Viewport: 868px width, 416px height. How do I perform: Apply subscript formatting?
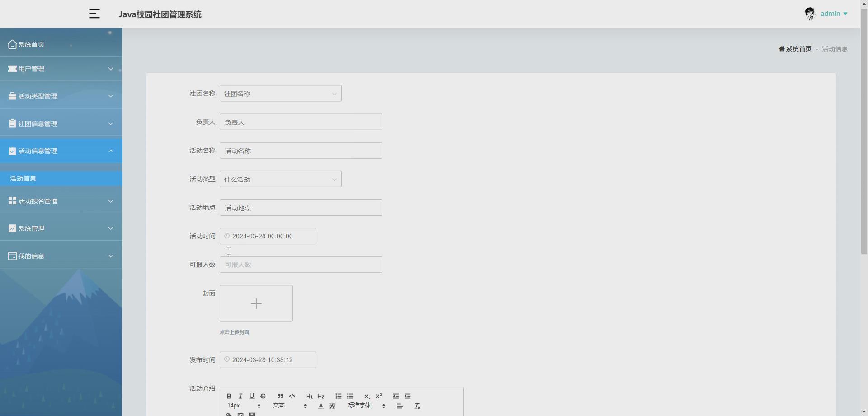[367, 396]
